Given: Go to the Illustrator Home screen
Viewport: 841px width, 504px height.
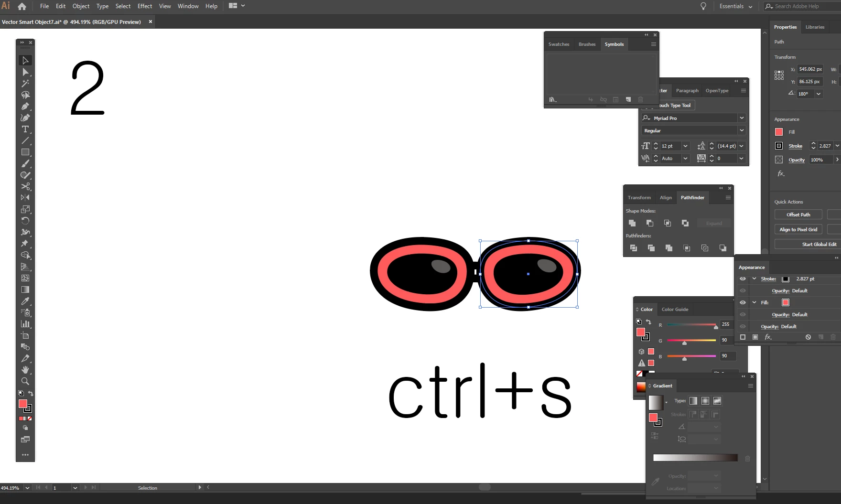Looking at the screenshot, I should [22, 6].
